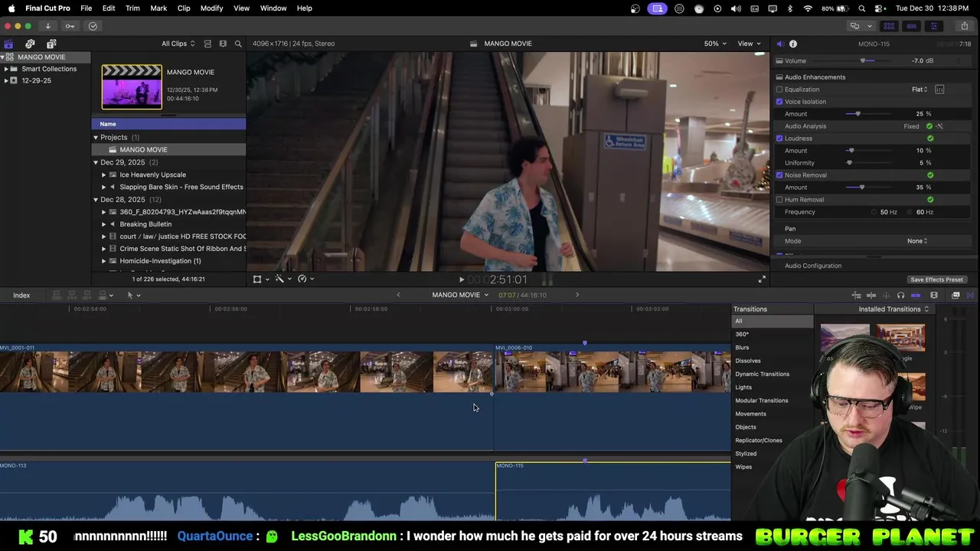This screenshot has width=980, height=551.
Task: Adjust Voice Isolation Amount slider
Action: (x=857, y=114)
